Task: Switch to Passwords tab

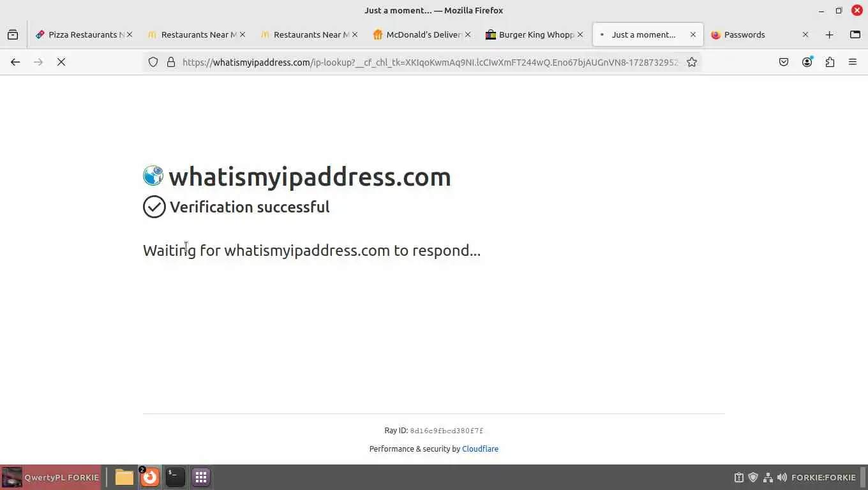Action: (x=759, y=34)
